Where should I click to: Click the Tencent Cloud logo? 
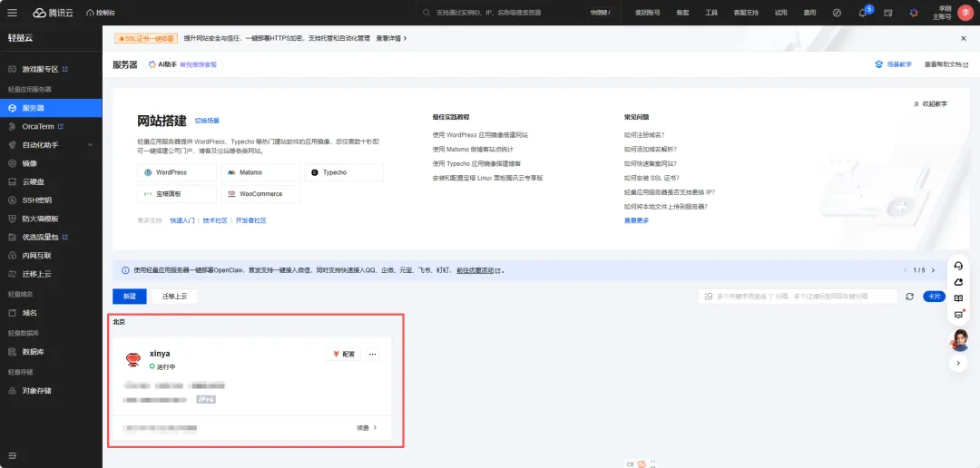click(x=54, y=13)
